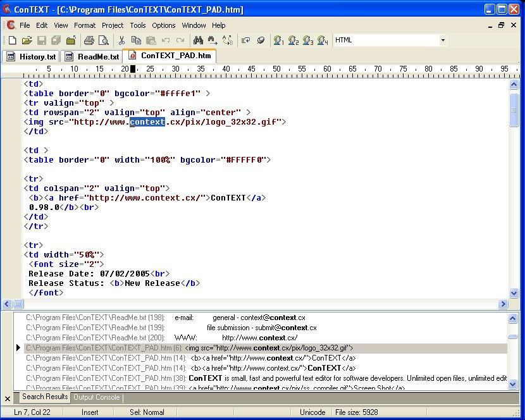
Task: Open the Tools menu
Action: (x=138, y=25)
